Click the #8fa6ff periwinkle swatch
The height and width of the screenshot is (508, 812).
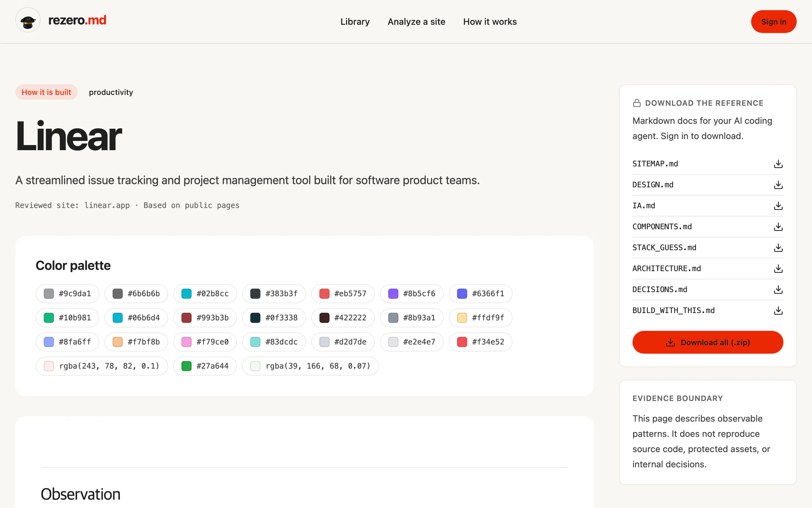click(68, 342)
